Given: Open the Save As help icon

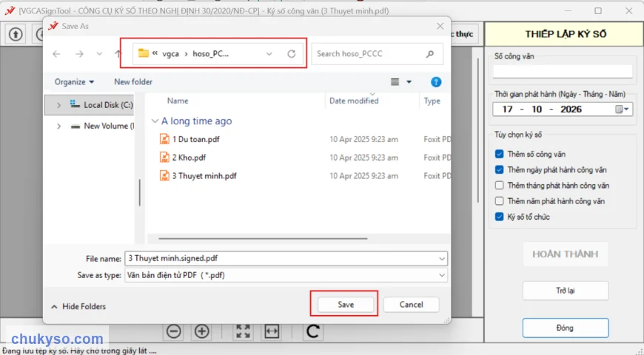Looking at the screenshot, I should tap(436, 82).
